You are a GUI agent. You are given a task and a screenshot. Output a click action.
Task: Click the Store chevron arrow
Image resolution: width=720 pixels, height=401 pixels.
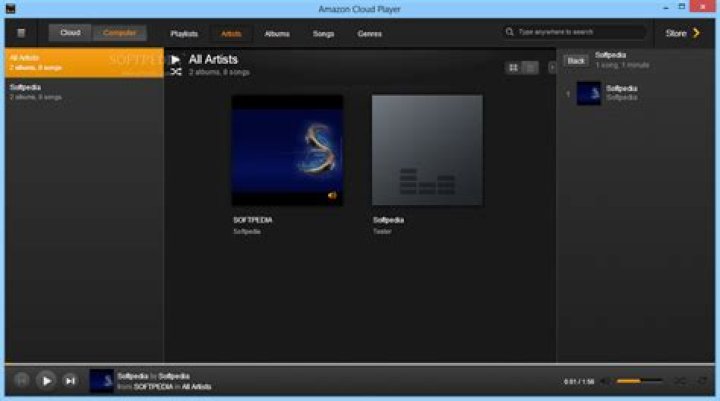696,33
